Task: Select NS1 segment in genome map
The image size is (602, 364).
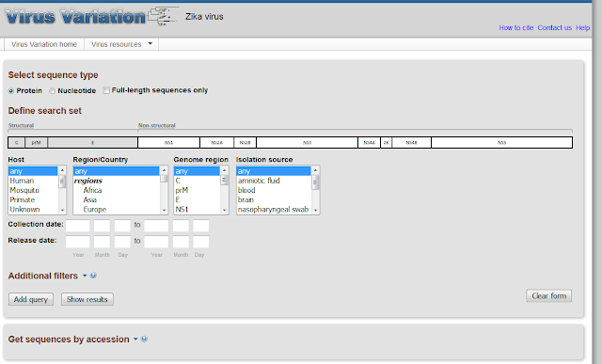Action: coord(169,142)
